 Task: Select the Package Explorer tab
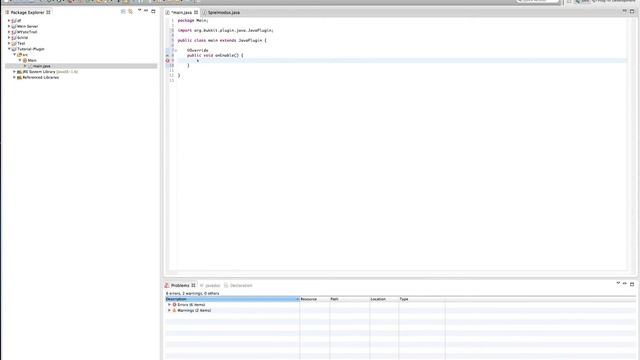pyautogui.click(x=27, y=13)
